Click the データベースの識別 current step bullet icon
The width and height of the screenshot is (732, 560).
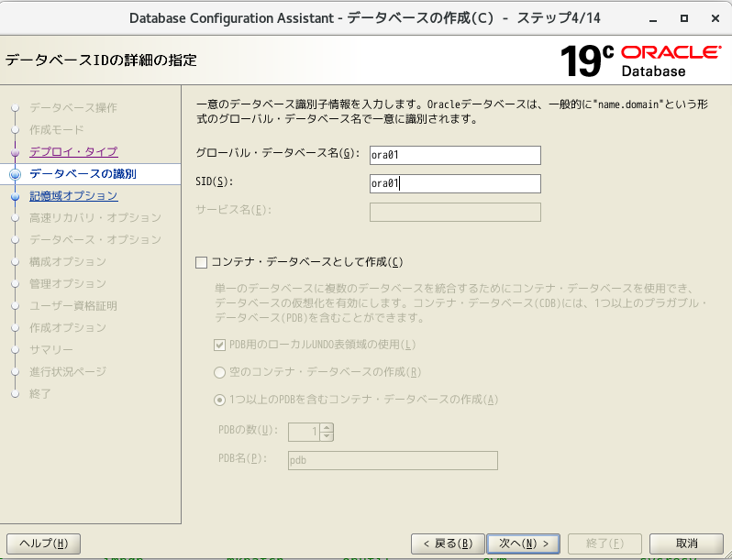click(x=15, y=174)
